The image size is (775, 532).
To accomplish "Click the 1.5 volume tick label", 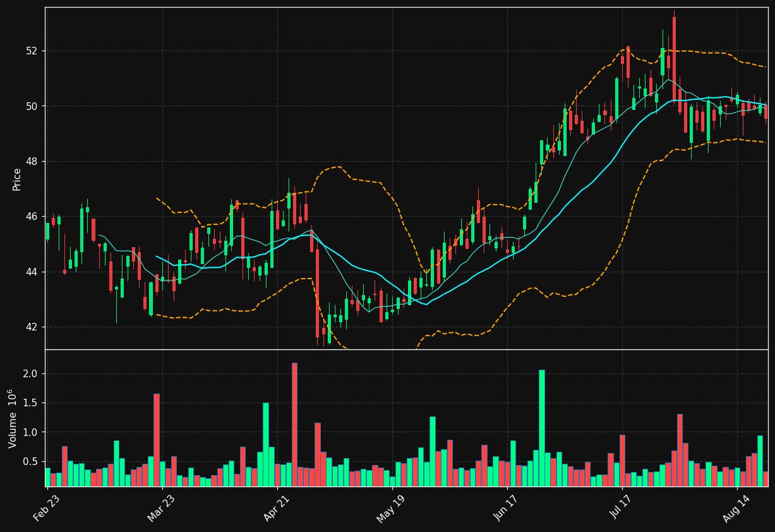I will point(30,403).
